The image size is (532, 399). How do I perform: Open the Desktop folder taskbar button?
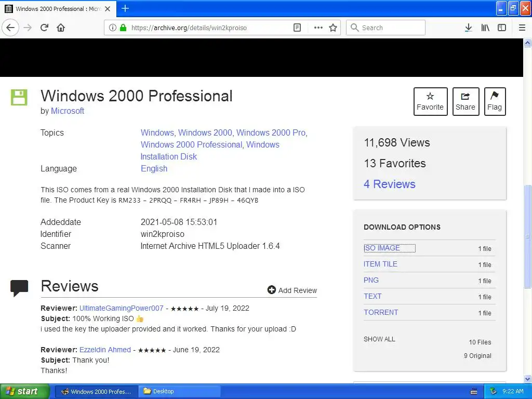pos(179,392)
